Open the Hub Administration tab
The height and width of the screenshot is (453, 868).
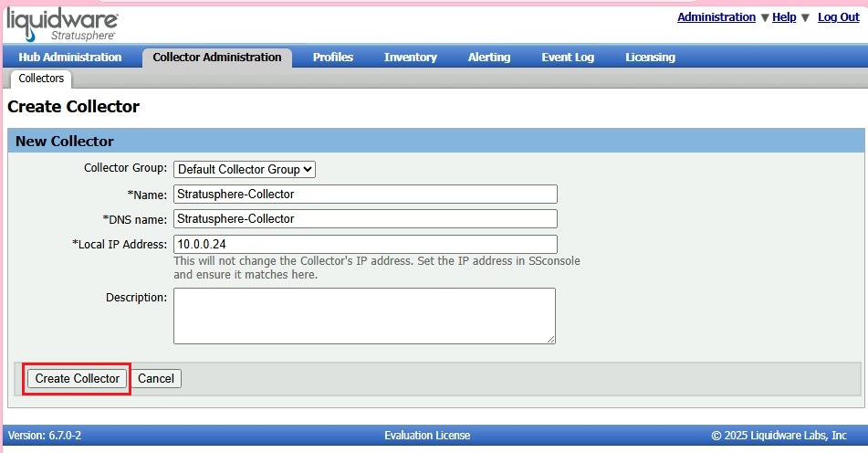pos(69,57)
